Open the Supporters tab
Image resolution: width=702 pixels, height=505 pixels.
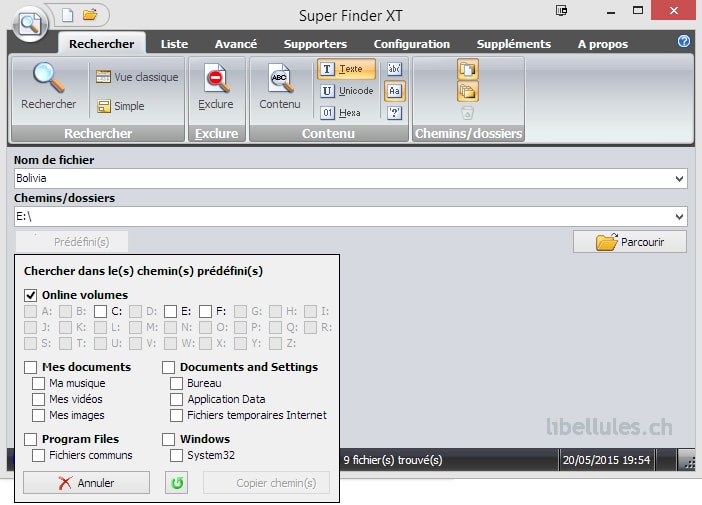315,44
